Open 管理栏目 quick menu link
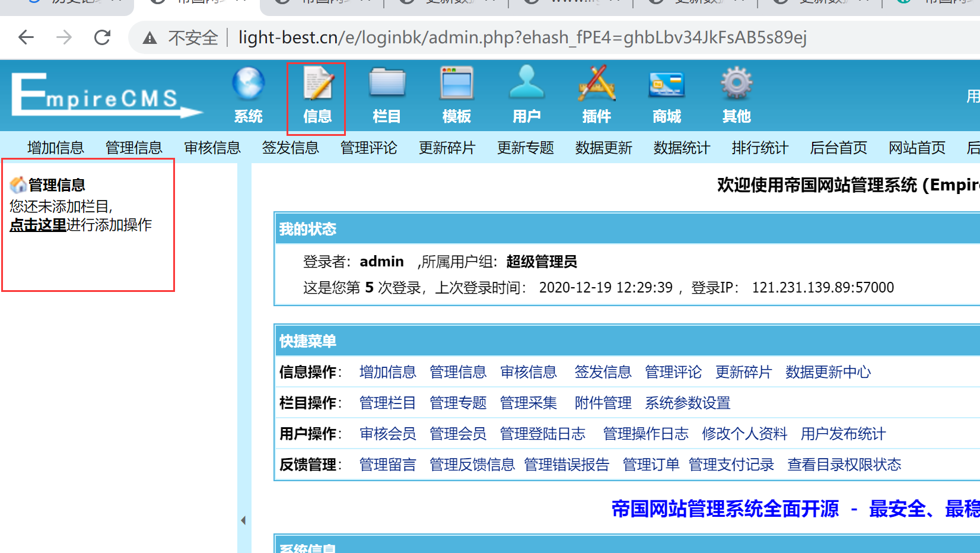This screenshot has width=980, height=553. (x=387, y=403)
